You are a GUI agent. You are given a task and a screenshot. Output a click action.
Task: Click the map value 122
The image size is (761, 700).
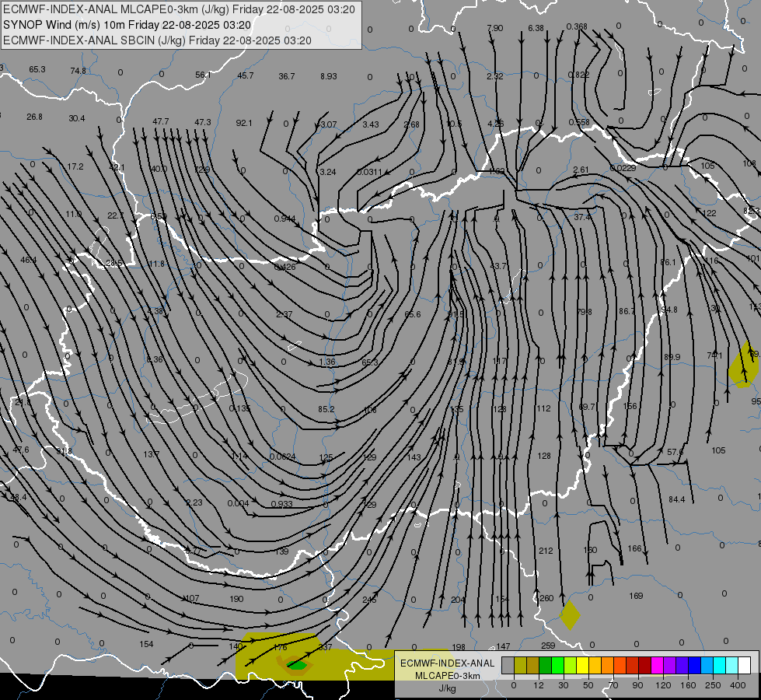[x=709, y=213]
